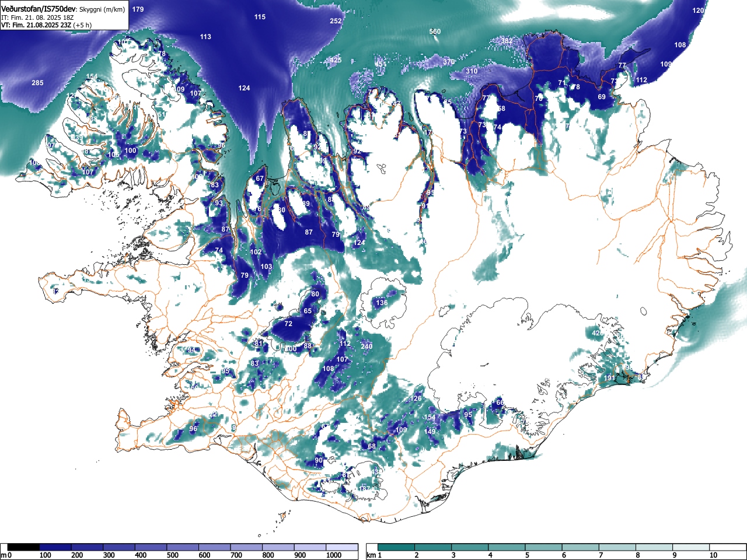747x560 pixels.
Task: Click the '5' km legend tick label
Action: coord(527,555)
